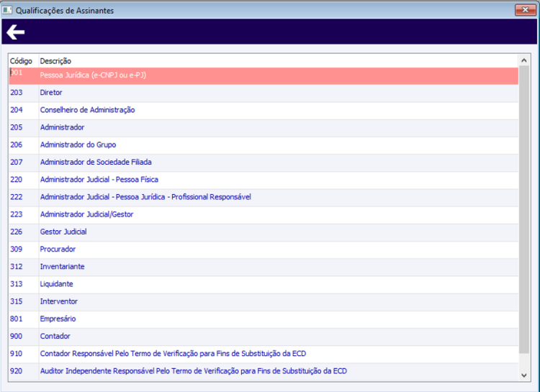Click the window icon in title bar
The height and width of the screenshot is (392, 540).
click(7, 10)
